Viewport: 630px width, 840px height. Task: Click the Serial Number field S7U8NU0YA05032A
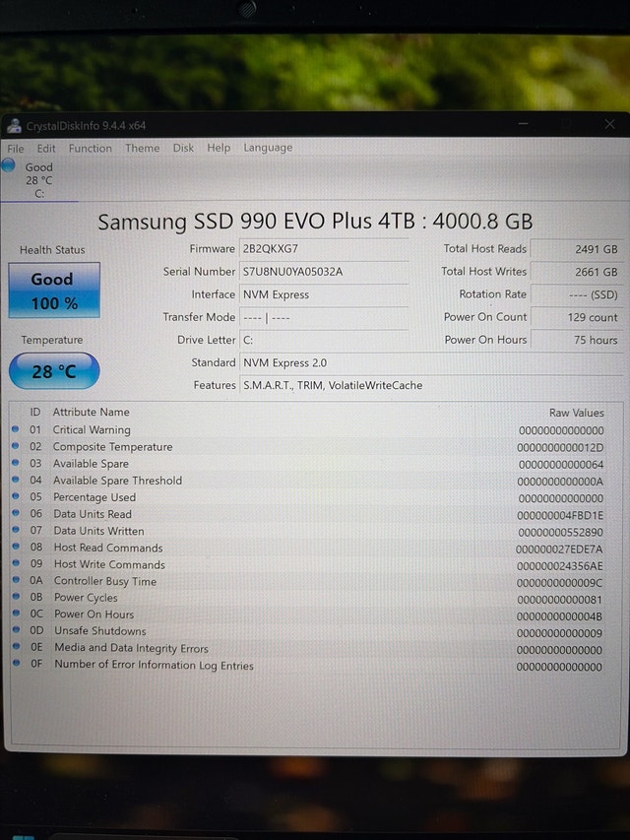pyautogui.click(x=324, y=272)
